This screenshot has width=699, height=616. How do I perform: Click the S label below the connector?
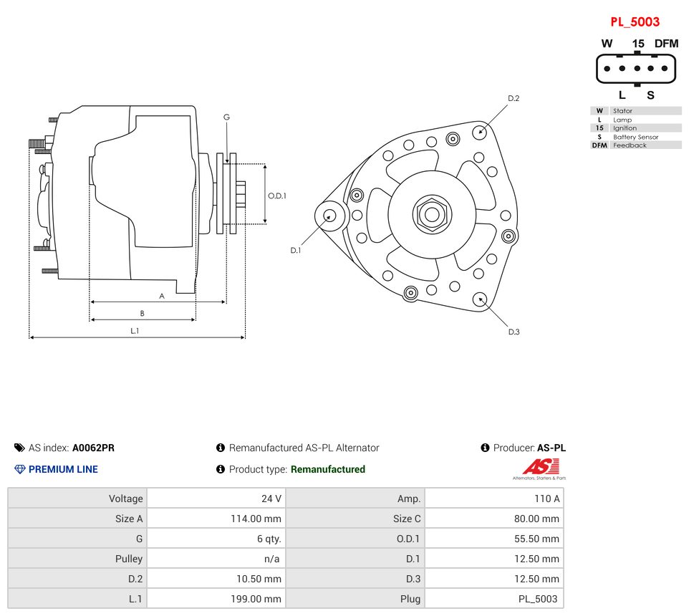click(x=650, y=95)
